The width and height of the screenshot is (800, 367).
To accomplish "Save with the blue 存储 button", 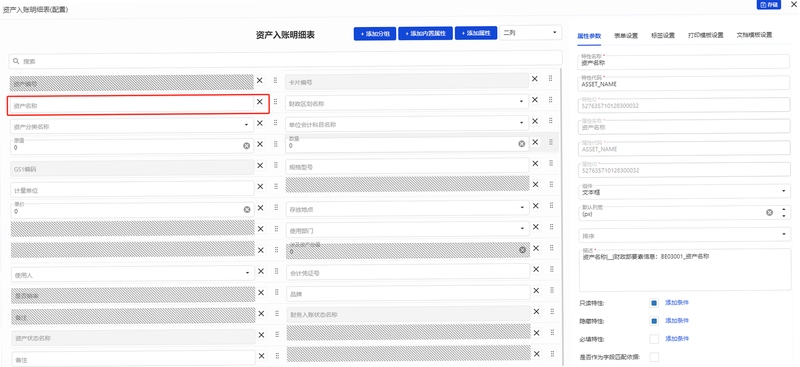I will pyautogui.click(x=768, y=5).
